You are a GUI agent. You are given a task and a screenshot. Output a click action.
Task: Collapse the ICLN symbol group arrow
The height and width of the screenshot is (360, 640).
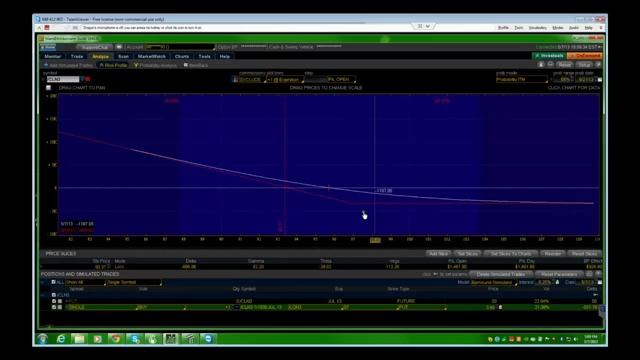(43, 295)
